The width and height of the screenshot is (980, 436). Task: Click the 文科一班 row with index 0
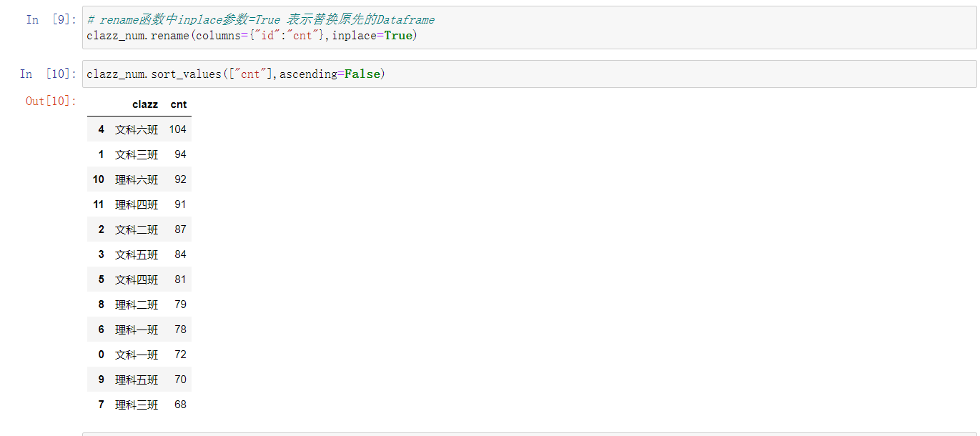point(139,355)
